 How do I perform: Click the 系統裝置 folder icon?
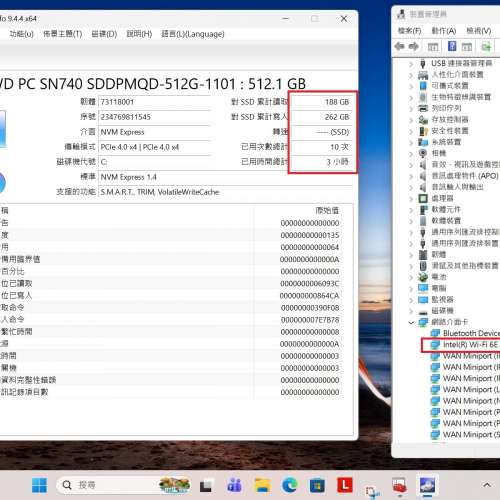pos(423,142)
